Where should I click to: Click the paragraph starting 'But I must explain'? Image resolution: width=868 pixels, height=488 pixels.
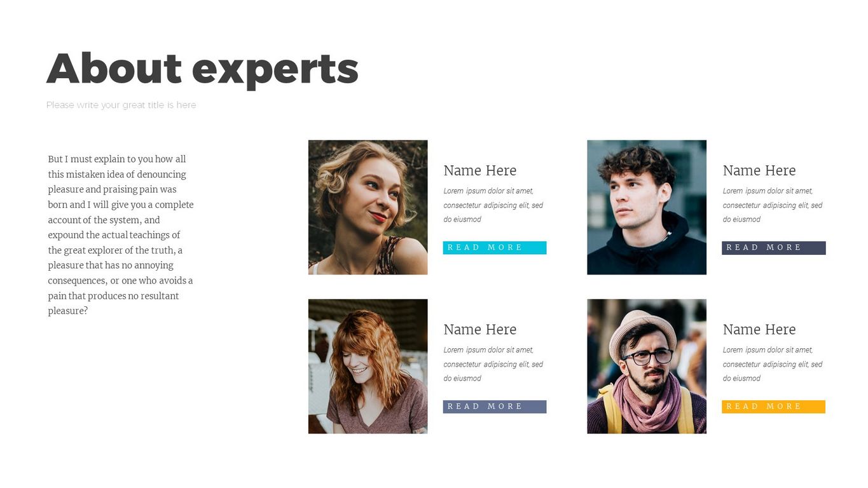(x=121, y=235)
